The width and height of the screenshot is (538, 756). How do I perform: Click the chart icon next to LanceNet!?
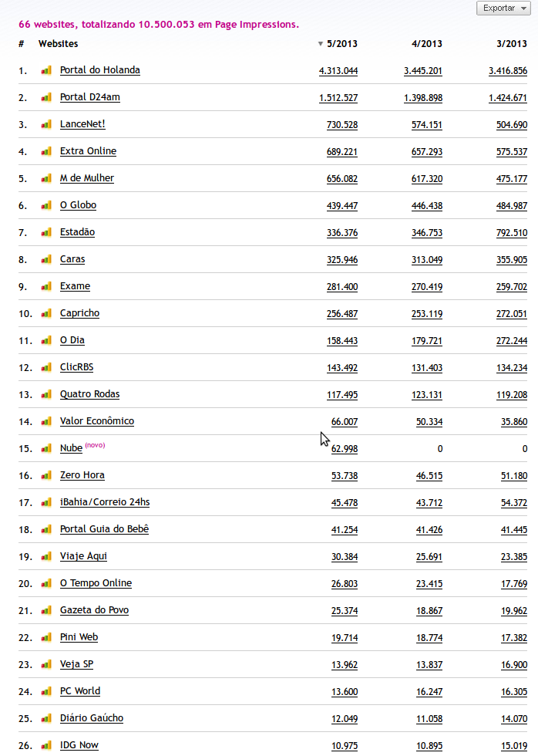pyautogui.click(x=46, y=124)
